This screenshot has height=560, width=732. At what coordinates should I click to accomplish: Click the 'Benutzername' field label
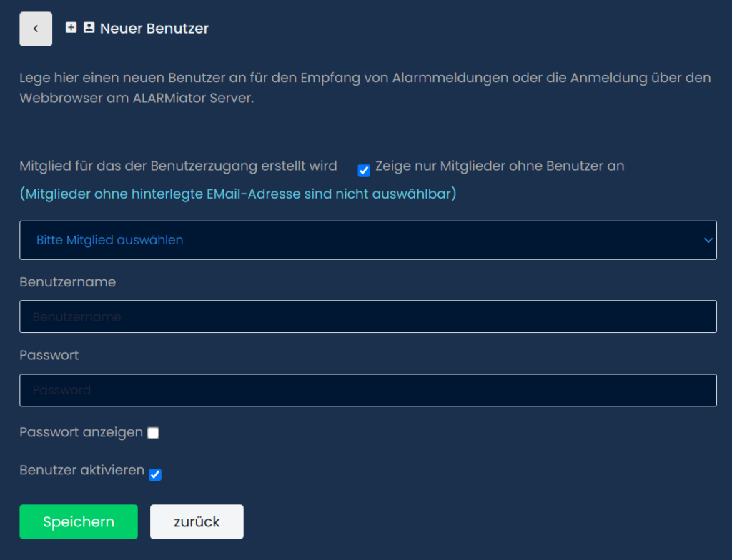pyautogui.click(x=67, y=282)
